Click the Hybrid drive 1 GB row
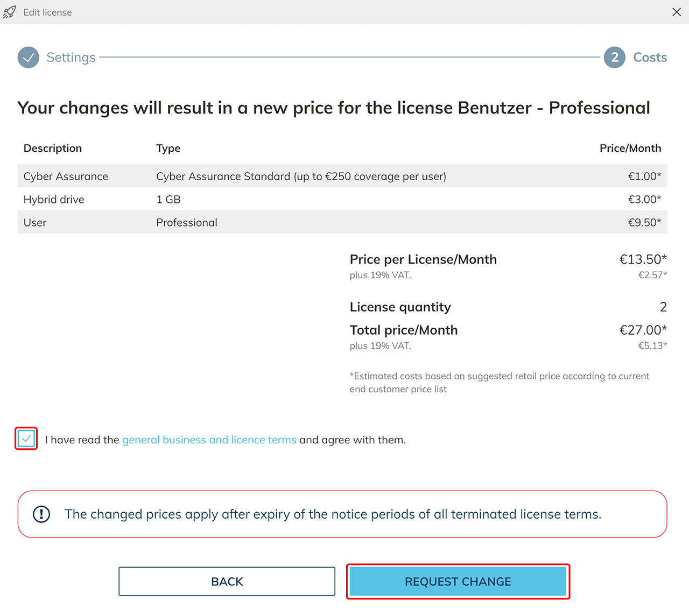The image size is (689, 616). coord(342,200)
